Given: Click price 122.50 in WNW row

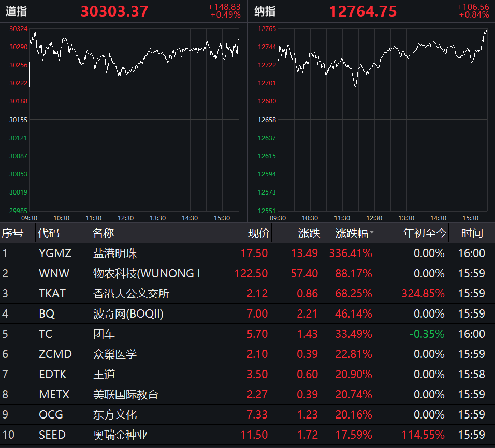Looking at the screenshot, I should [x=251, y=274].
